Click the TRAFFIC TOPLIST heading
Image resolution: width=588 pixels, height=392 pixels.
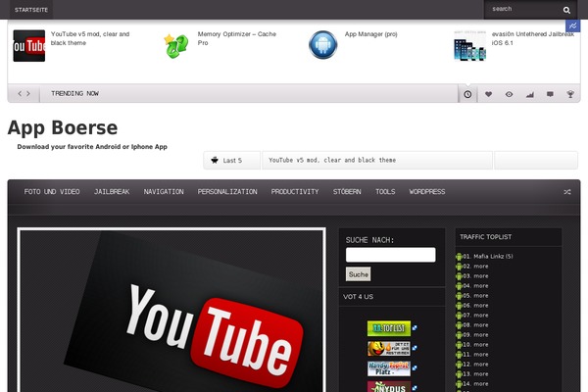pyautogui.click(x=486, y=237)
